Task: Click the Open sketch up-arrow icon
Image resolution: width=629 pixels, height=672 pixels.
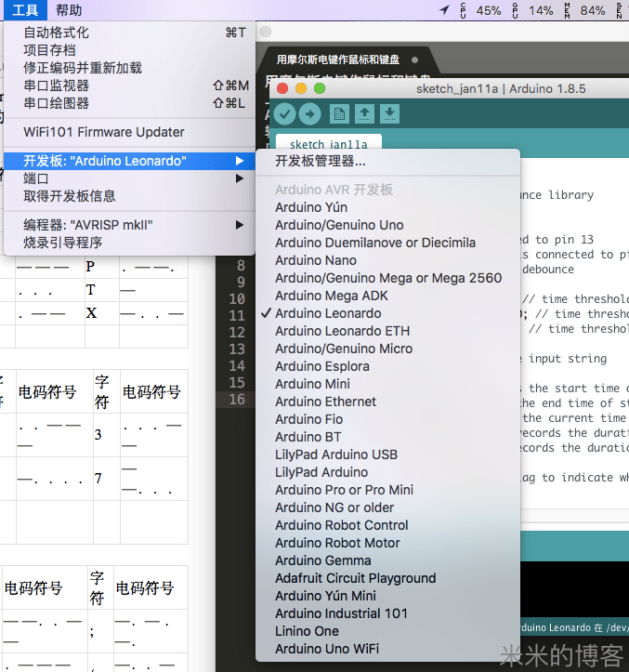Action: coord(365,113)
